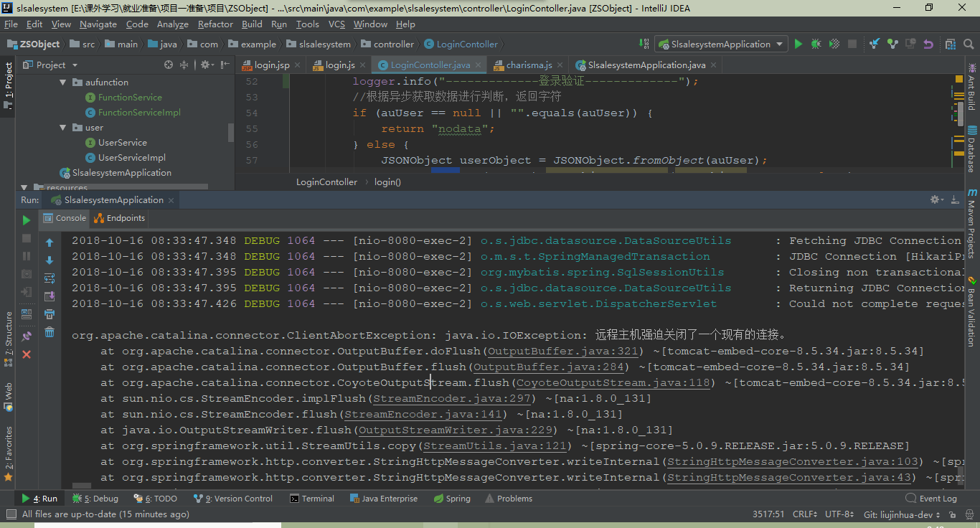Select UserService in project tree
Image resolution: width=980 pixels, height=528 pixels.
coord(122,143)
